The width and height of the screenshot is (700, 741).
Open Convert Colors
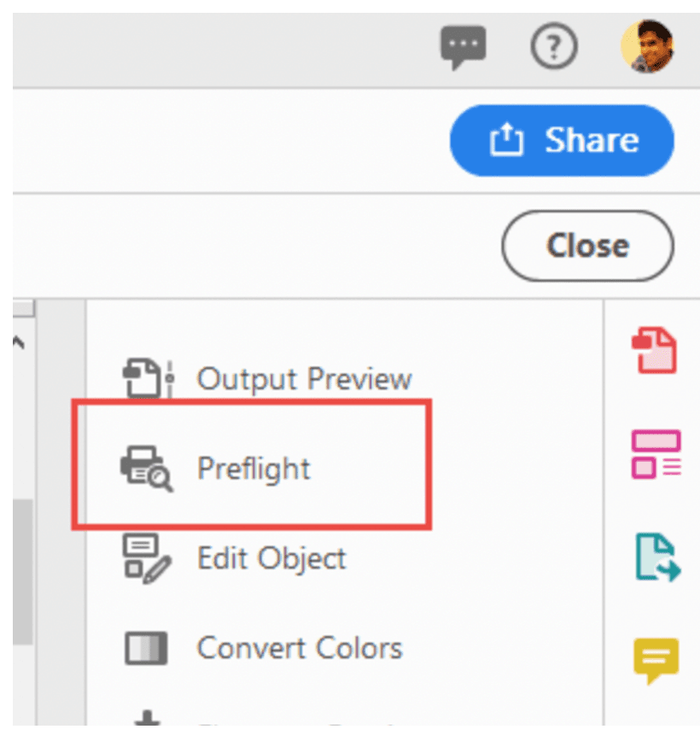263,648
